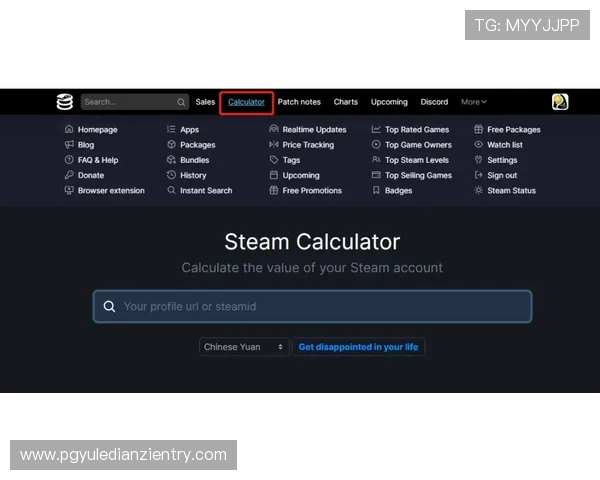This screenshot has width=600, height=480.
Task: Click the Packages box icon
Action: point(171,144)
